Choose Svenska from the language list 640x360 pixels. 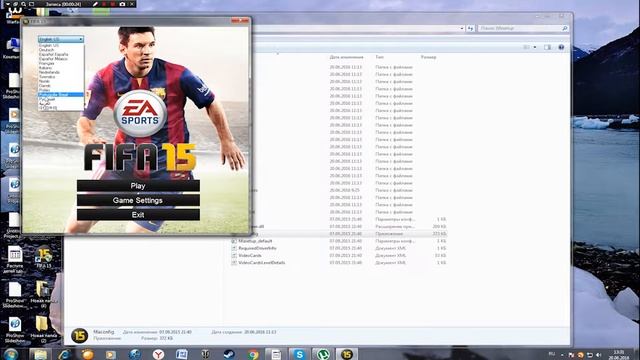click(x=61, y=77)
